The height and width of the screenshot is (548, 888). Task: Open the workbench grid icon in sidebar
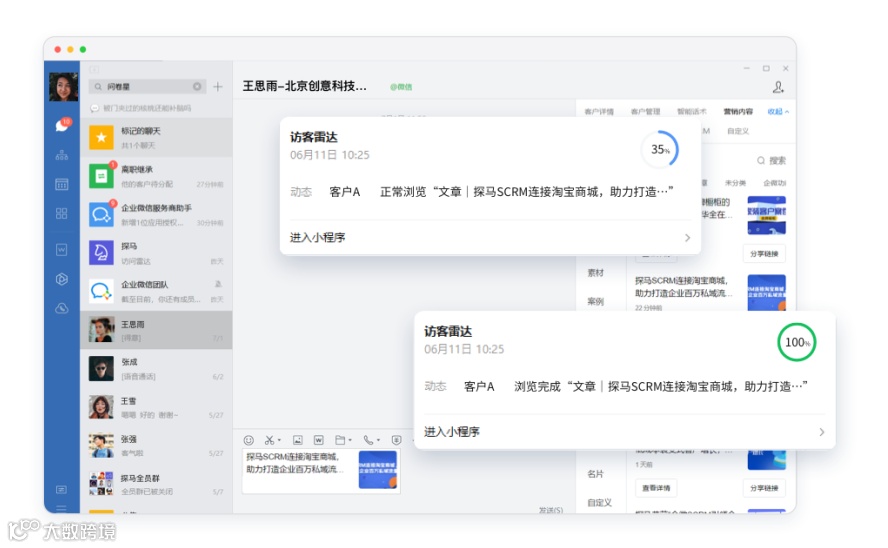coord(62,213)
